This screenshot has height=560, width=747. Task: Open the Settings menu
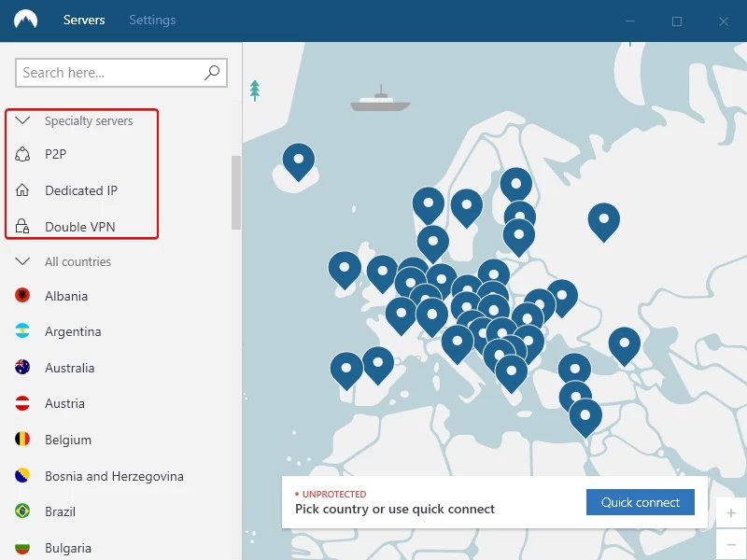coord(151,20)
